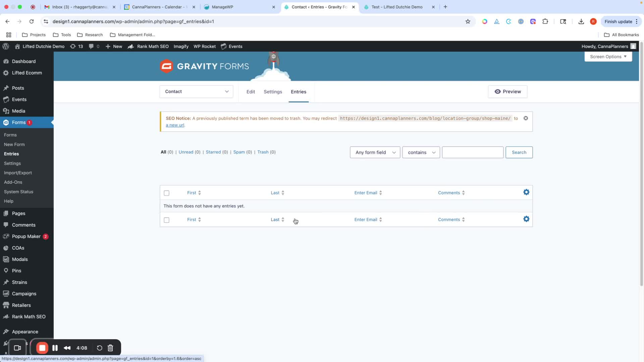644x362 pixels.
Task: Open the contains operator dropdown
Action: (421, 153)
